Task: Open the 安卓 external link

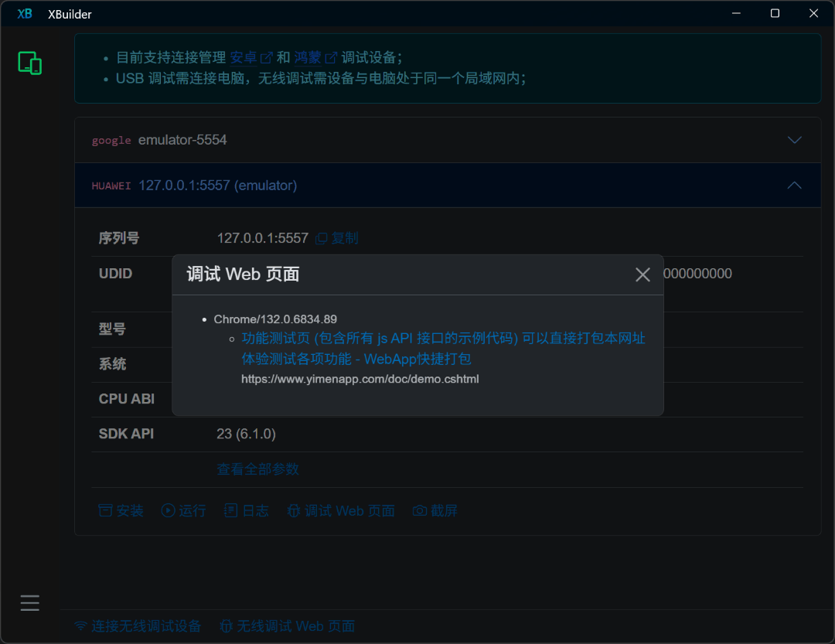Action: coord(251,57)
